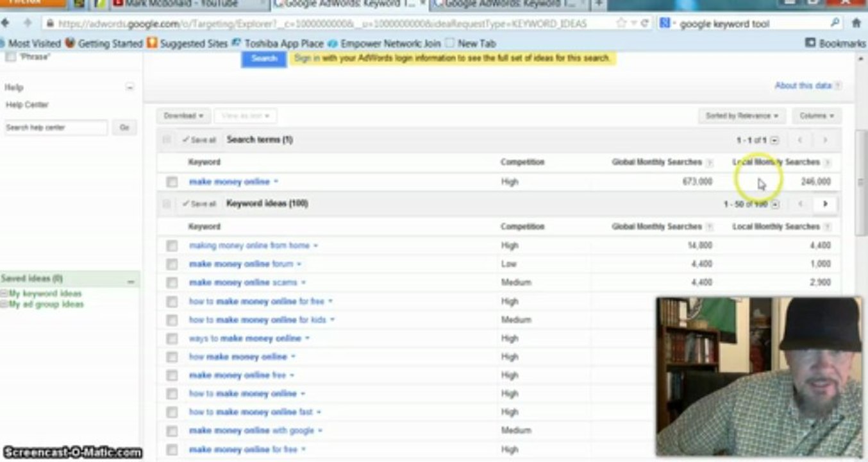The width and height of the screenshot is (868, 462).
Task: Click help icon for Keyword ideas Local Monthly Searches
Action: tap(828, 227)
